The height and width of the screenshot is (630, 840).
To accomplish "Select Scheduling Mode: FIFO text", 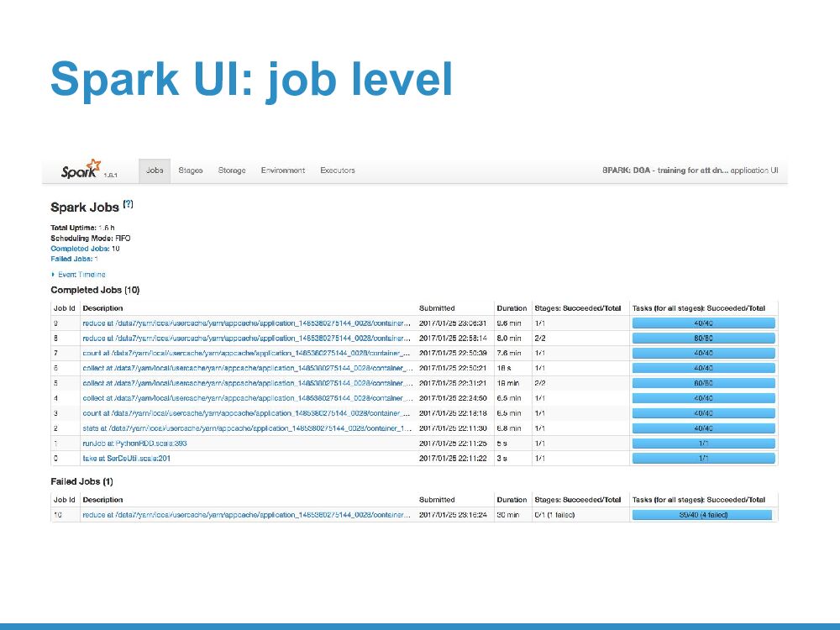I will 91,239.
